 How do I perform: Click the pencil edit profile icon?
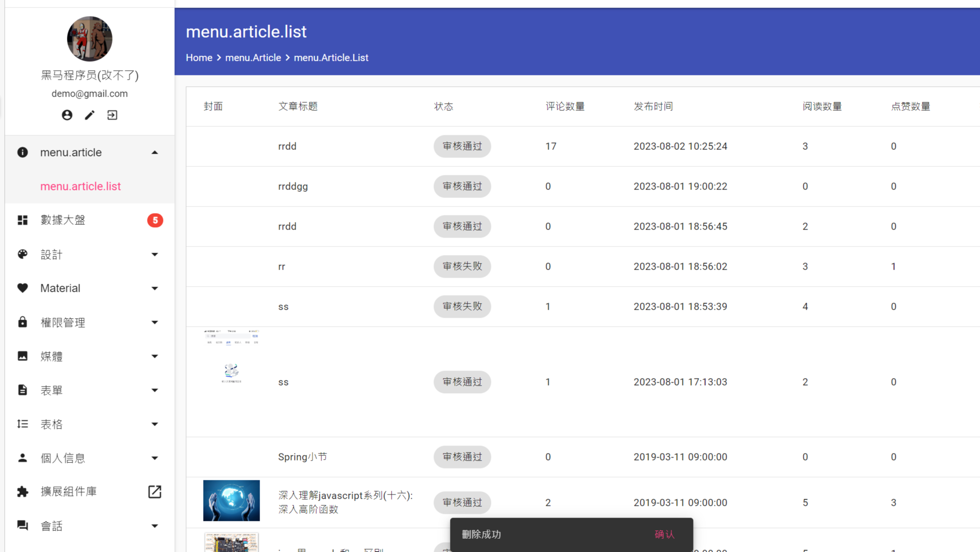(x=90, y=115)
